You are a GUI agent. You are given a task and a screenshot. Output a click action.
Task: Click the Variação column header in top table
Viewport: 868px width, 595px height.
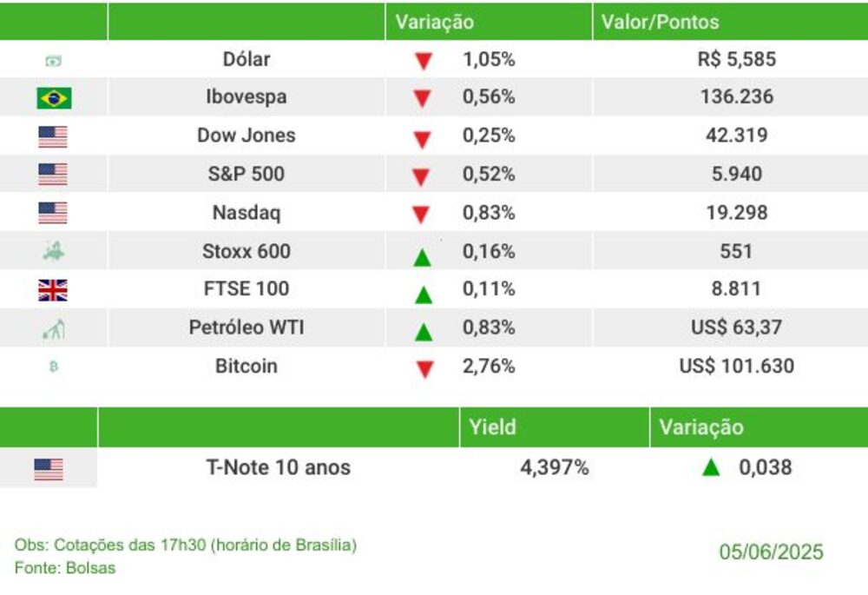pos(435,23)
